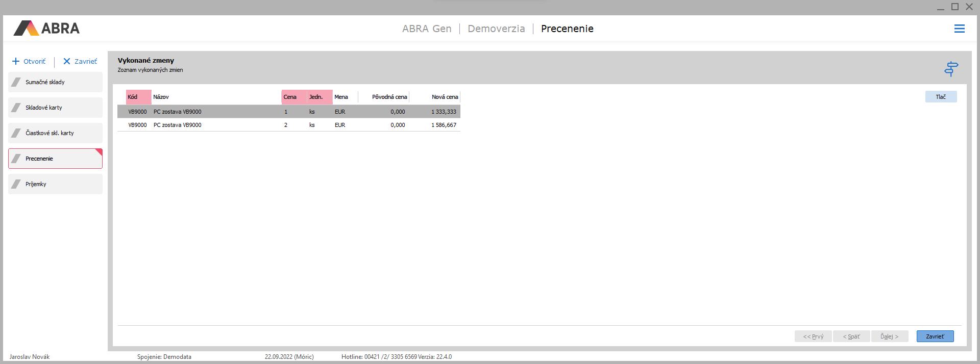Click the X icon beside Zavrieť
Image resolution: width=980 pixels, height=364 pixels.
67,62
